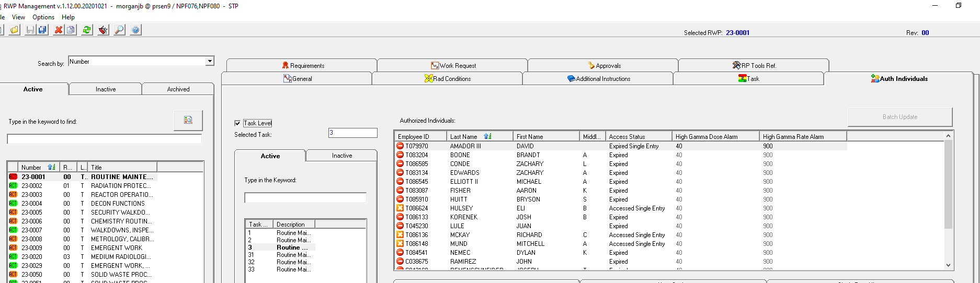980x283 pixels.
Task: Open the View menu
Action: 18,17
